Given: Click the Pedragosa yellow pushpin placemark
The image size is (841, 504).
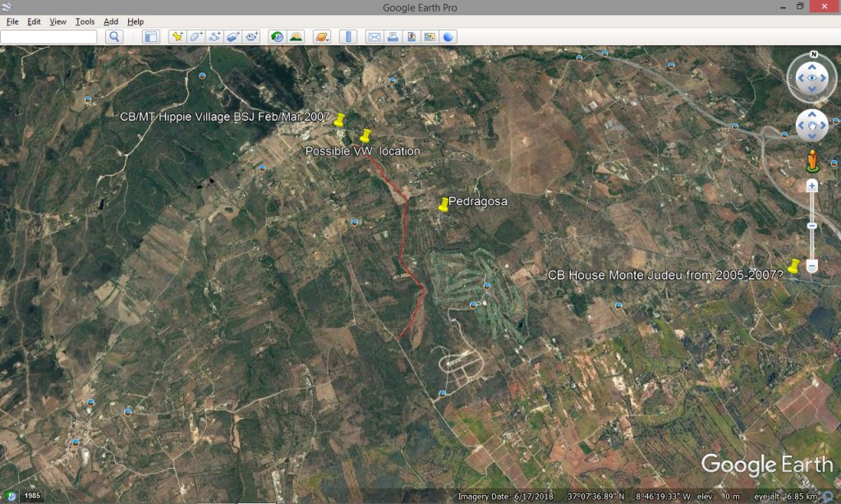Looking at the screenshot, I should (x=443, y=205).
